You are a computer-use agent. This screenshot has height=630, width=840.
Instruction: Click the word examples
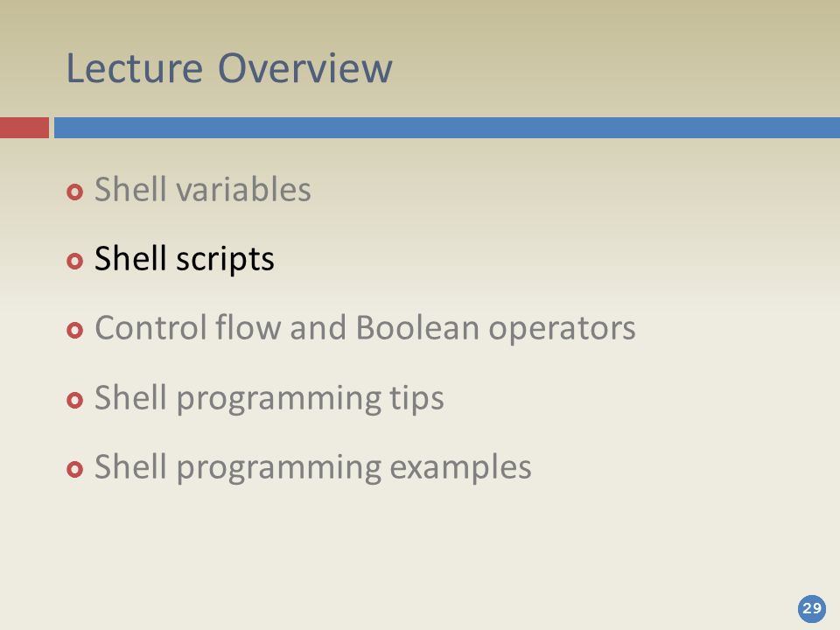tap(461, 467)
